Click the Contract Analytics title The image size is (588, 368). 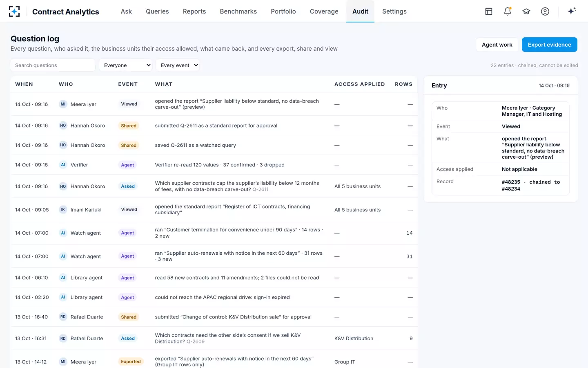[66, 12]
